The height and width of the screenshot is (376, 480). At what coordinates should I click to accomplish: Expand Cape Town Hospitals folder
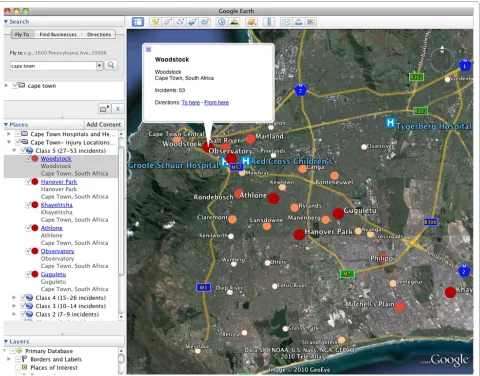pos(9,134)
